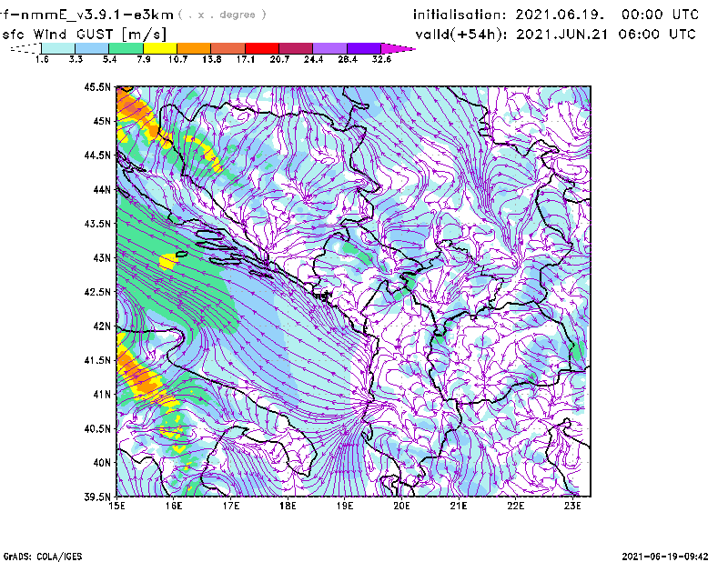Click the 19E longitude label
728x562 pixels.
345,506
